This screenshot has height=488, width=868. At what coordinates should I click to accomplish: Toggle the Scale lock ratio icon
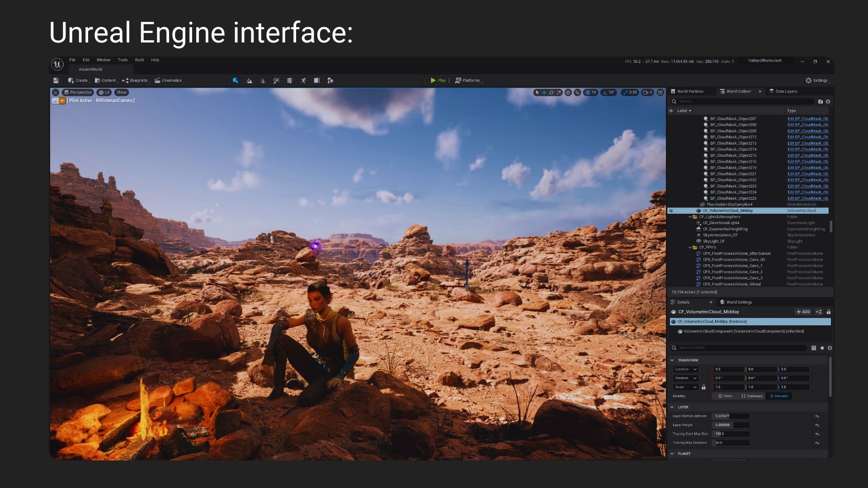pyautogui.click(x=703, y=387)
